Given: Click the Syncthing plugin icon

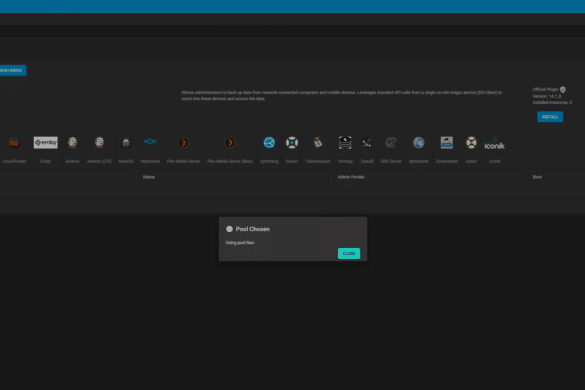Looking at the screenshot, I should [269, 143].
